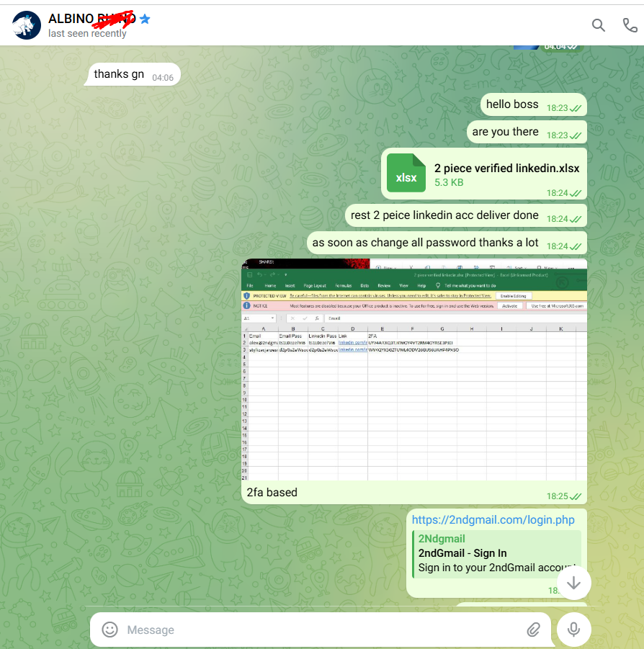Focus the Message input field

[x=321, y=630]
